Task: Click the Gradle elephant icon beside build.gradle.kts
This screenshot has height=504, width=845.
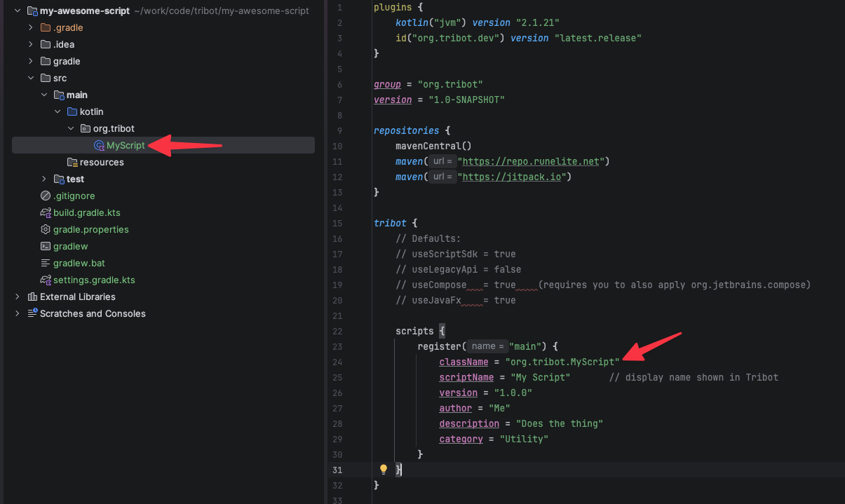Action: [45, 212]
